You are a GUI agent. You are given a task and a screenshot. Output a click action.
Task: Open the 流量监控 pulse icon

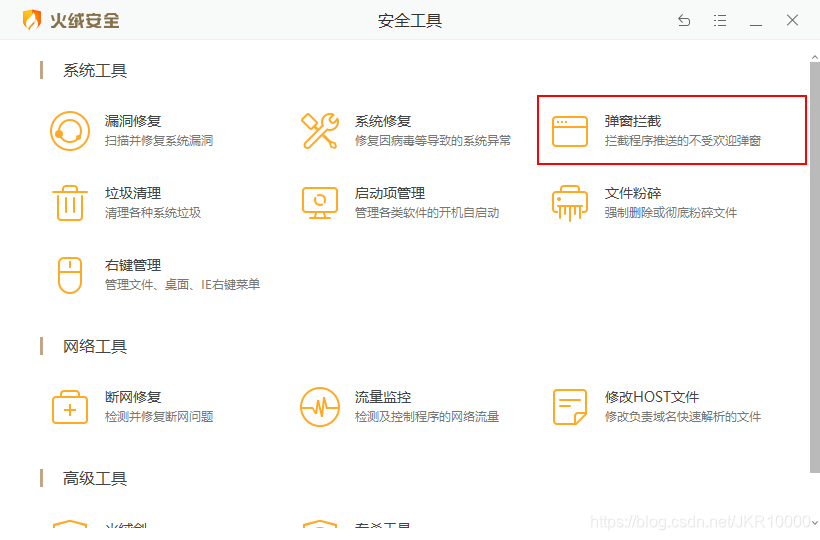(320, 407)
